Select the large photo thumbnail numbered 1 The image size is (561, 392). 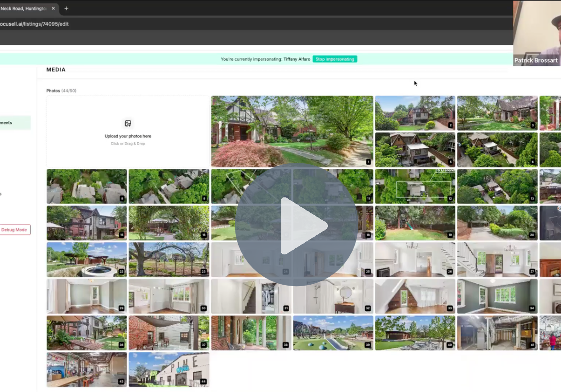tap(292, 132)
